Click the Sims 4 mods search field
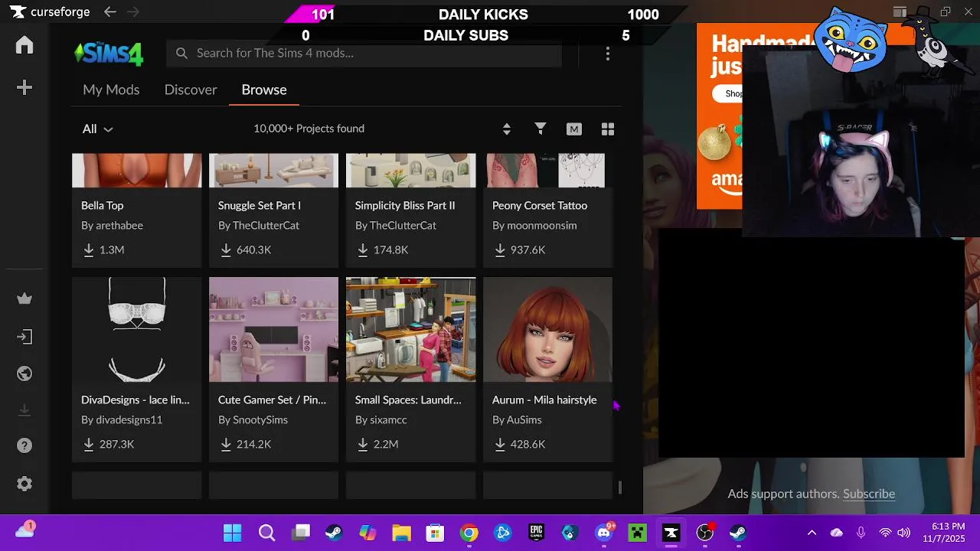Viewport: 980px width, 551px height. tap(364, 53)
